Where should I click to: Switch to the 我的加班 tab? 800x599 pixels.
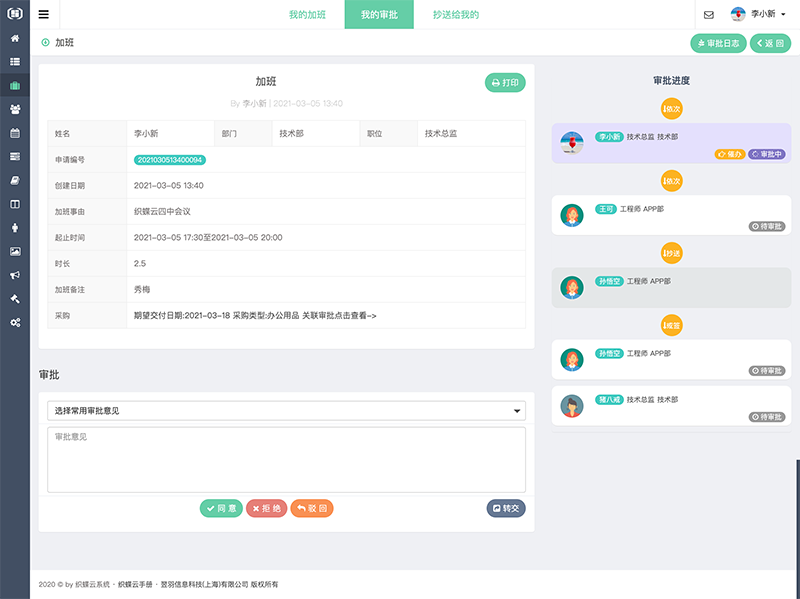[x=306, y=15]
